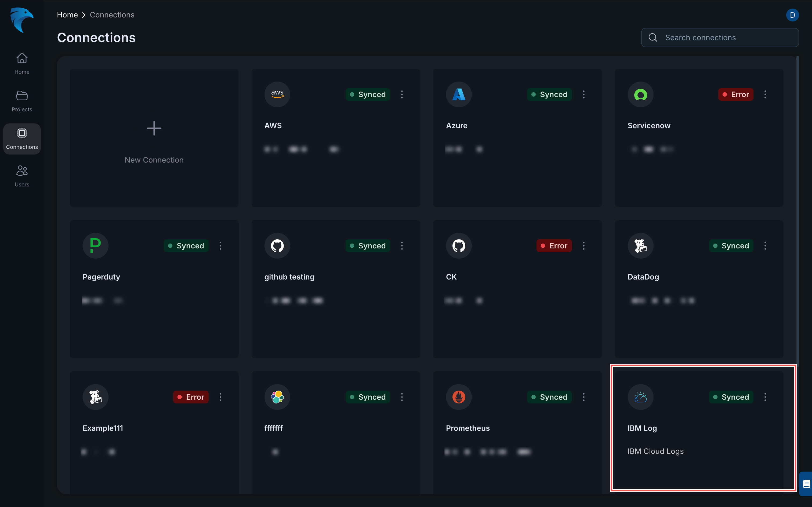Expand the three-dot menu on the DataDog card

(765, 245)
